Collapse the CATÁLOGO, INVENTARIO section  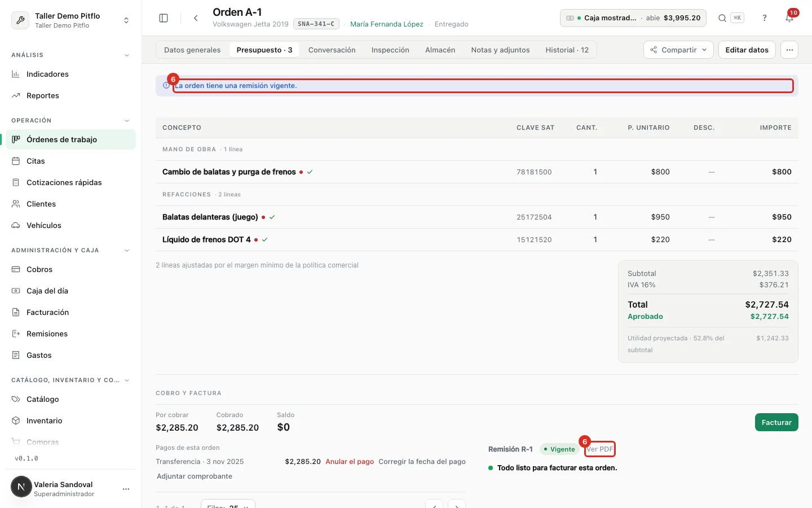pyautogui.click(x=126, y=380)
